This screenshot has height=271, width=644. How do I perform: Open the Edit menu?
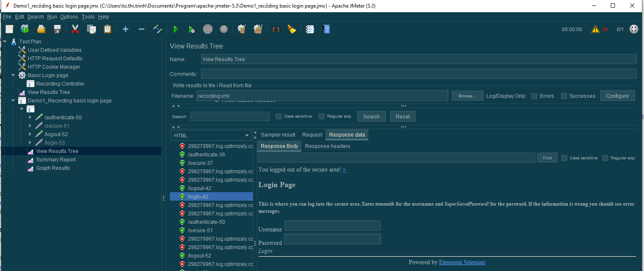[19, 17]
